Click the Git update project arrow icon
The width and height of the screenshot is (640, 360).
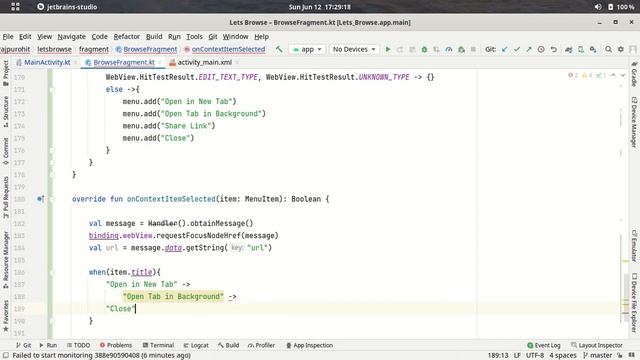(x=504, y=49)
